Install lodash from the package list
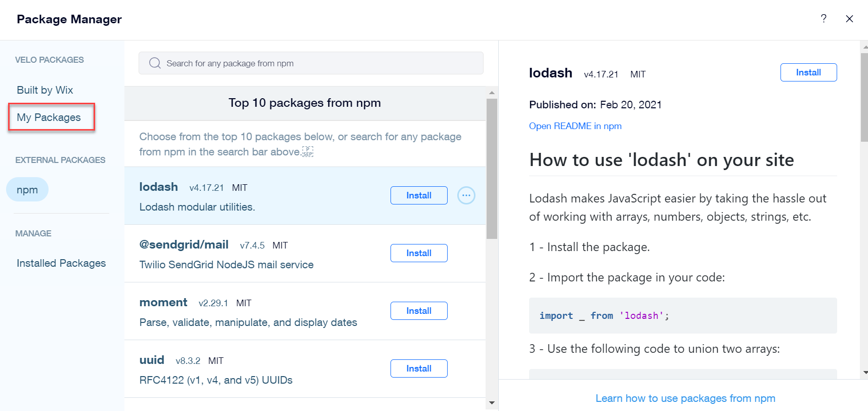The image size is (868, 411). [419, 195]
